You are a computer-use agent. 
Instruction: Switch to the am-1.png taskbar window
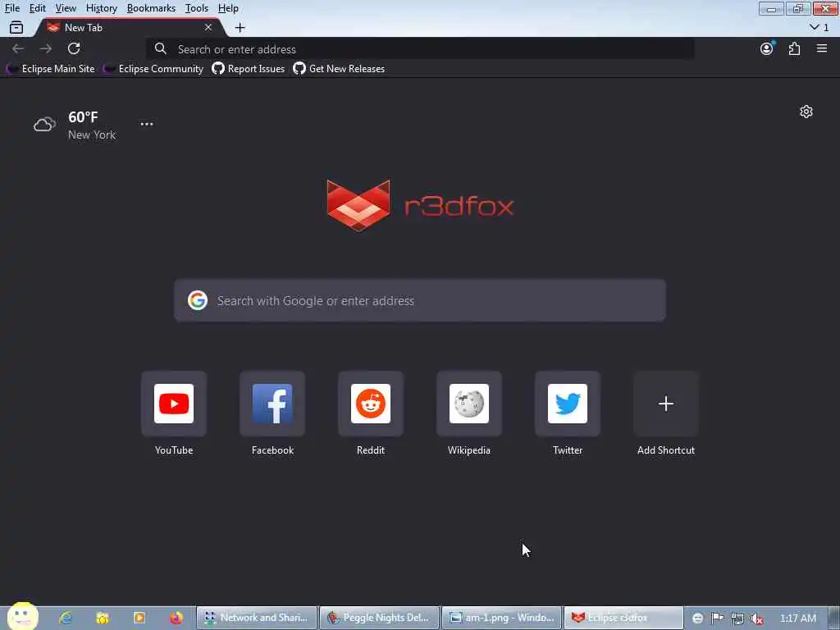[501, 618]
